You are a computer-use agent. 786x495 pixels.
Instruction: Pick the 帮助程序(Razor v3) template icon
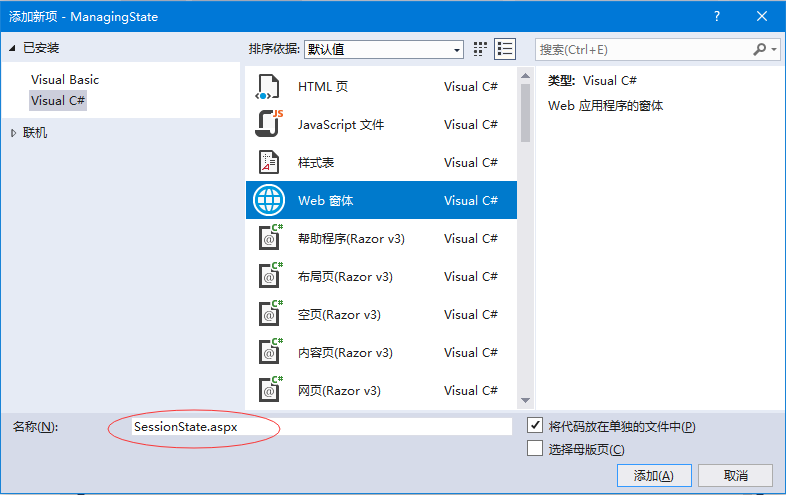[x=268, y=239]
